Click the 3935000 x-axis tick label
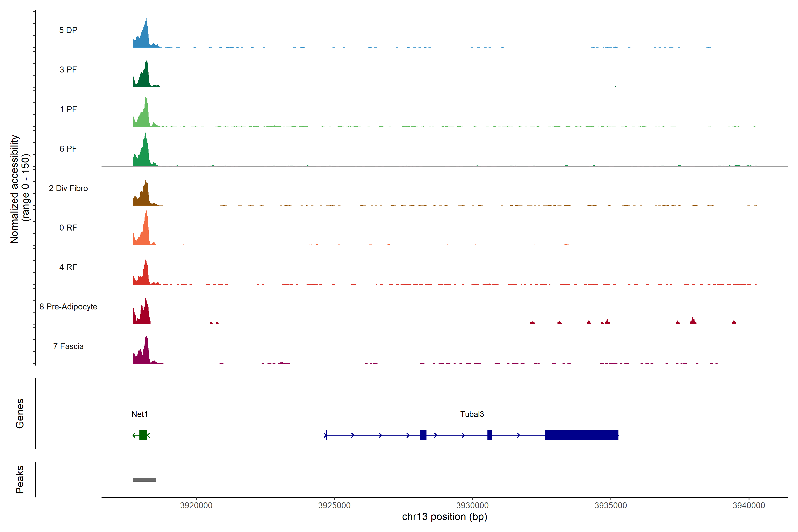 611,505
